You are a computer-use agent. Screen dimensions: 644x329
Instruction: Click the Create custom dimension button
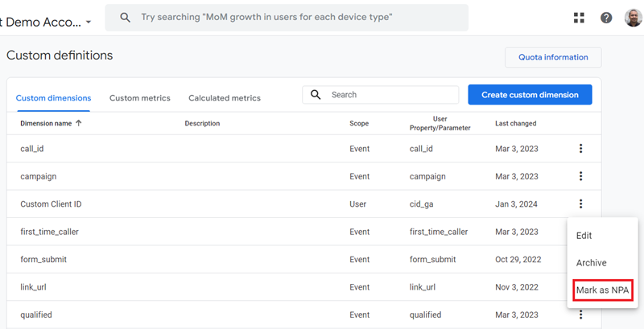[x=530, y=95]
